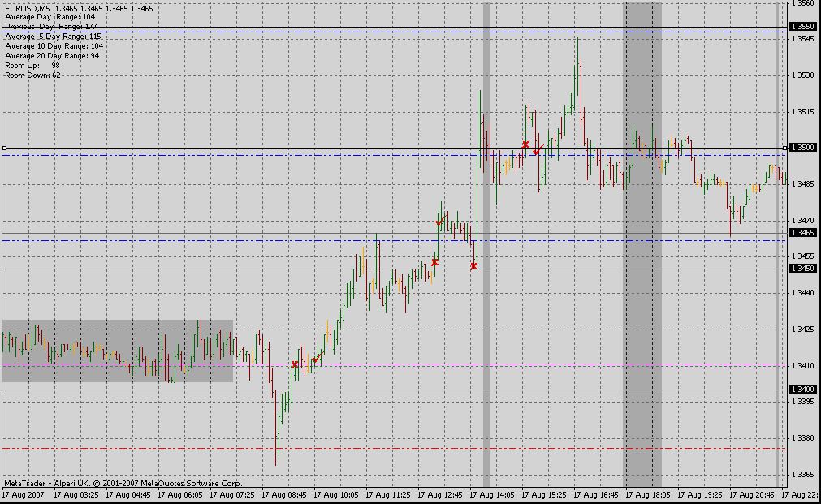Click the 1.3465 current price label

pyautogui.click(x=802, y=232)
